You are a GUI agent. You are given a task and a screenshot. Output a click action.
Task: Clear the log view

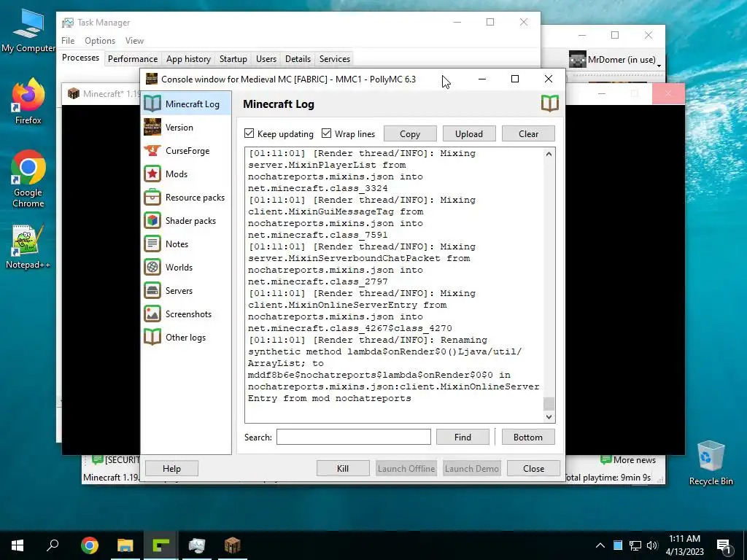pos(528,134)
